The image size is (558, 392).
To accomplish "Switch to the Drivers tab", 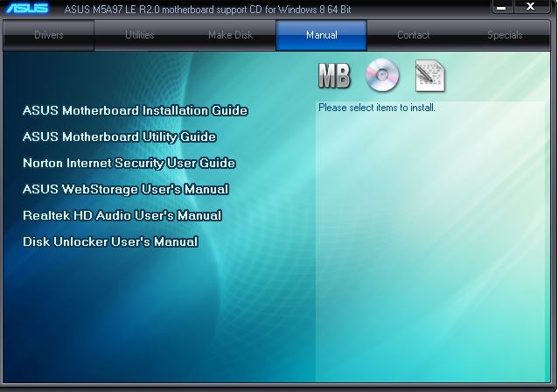I will [x=49, y=35].
